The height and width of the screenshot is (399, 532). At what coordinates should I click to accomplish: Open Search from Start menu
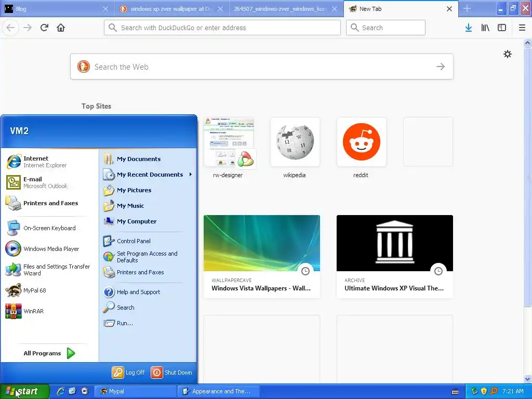[x=148, y=308]
